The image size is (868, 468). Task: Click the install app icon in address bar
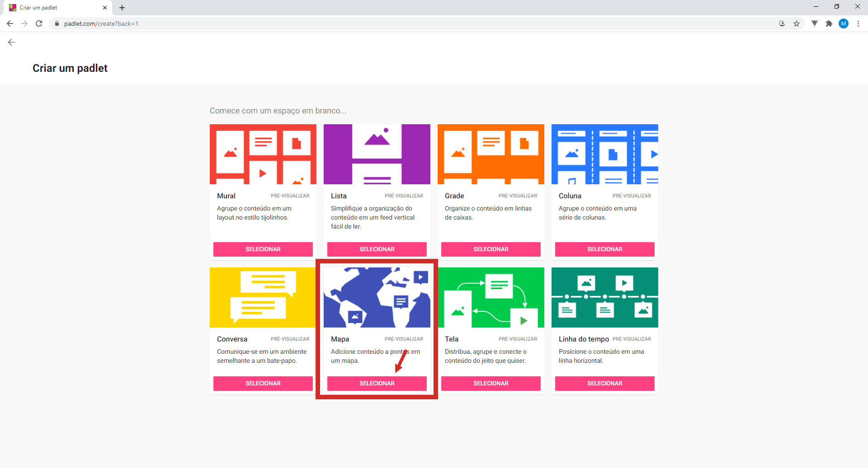pos(782,23)
